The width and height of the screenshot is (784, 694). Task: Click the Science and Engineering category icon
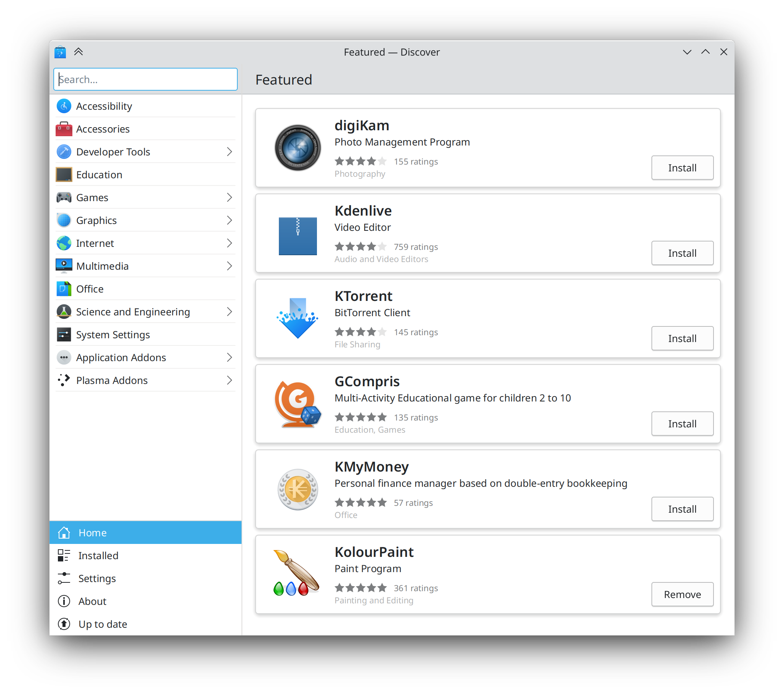point(64,312)
